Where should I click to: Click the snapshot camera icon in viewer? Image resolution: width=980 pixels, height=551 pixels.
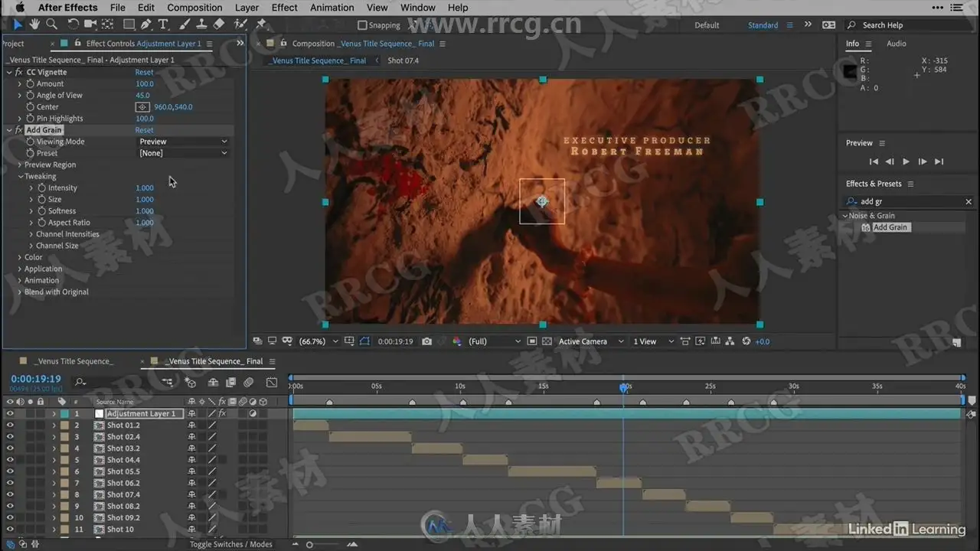point(427,341)
